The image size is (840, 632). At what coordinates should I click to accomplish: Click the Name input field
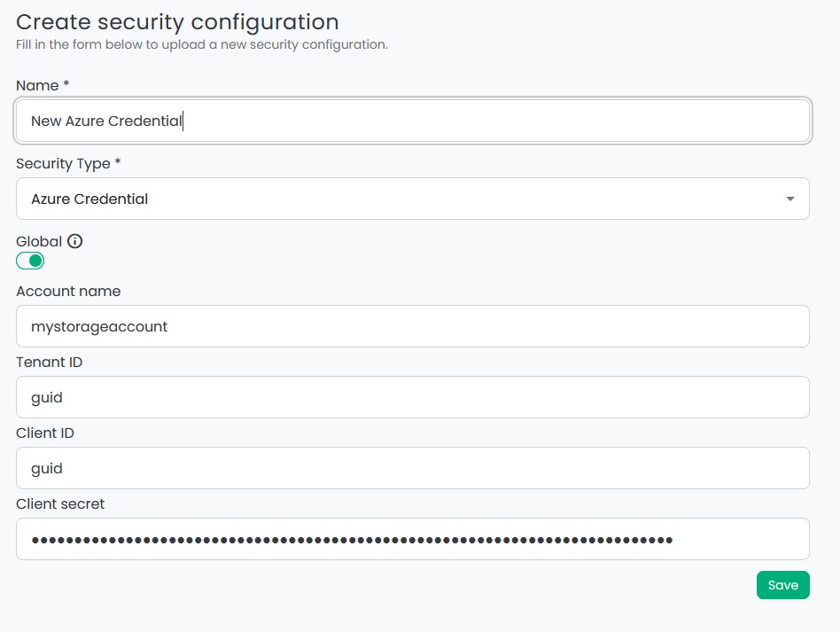412,120
